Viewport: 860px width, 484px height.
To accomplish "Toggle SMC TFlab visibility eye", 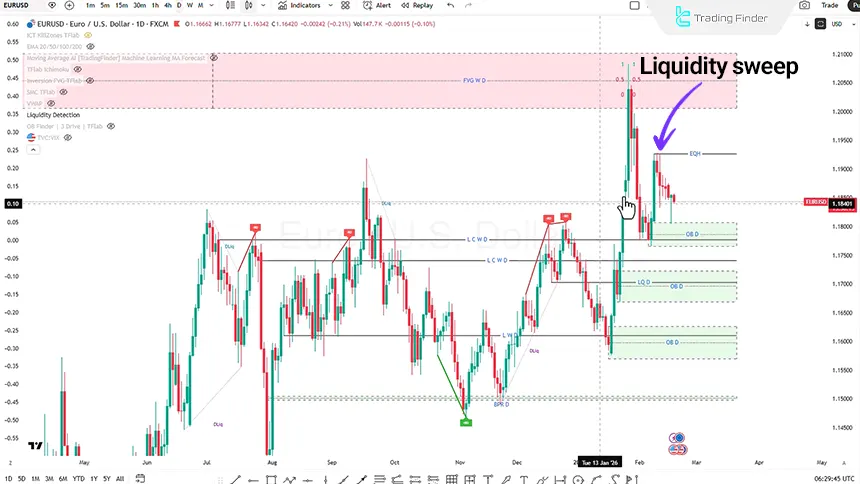I will pyautogui.click(x=64, y=92).
